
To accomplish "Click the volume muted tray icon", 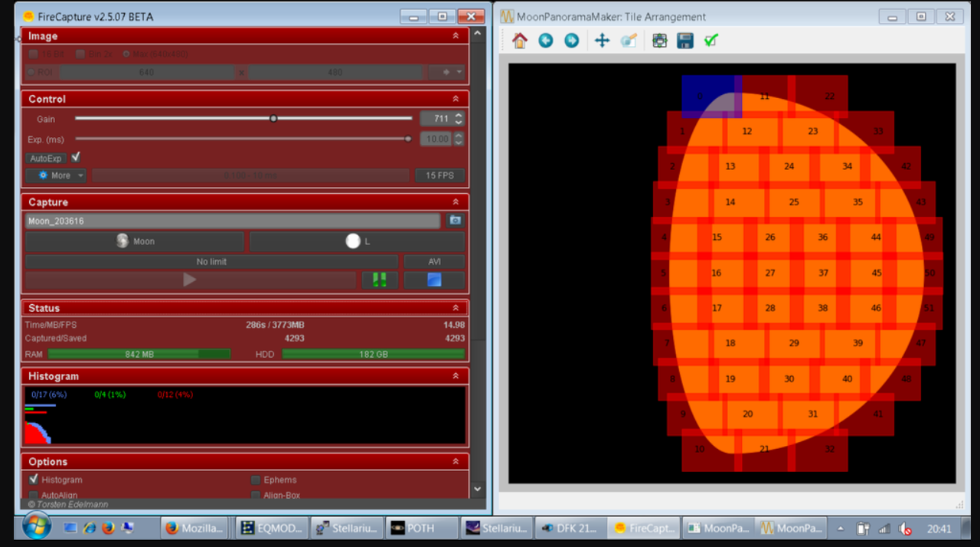I will tap(905, 529).
